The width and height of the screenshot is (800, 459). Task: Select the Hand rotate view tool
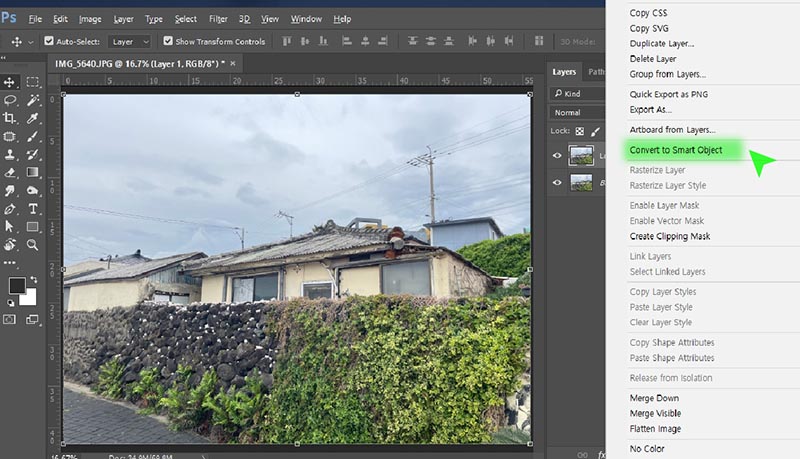(x=9, y=245)
